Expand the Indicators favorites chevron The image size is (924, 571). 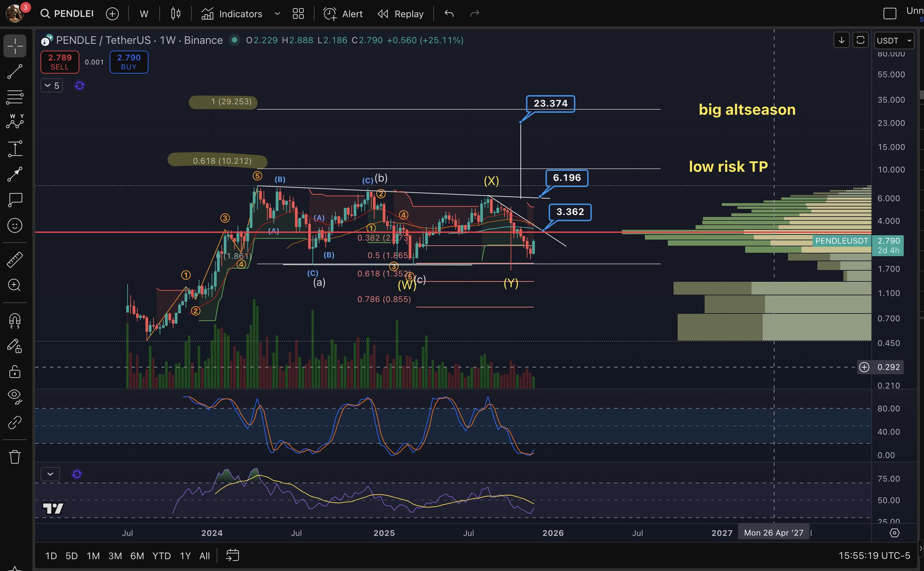coord(277,14)
